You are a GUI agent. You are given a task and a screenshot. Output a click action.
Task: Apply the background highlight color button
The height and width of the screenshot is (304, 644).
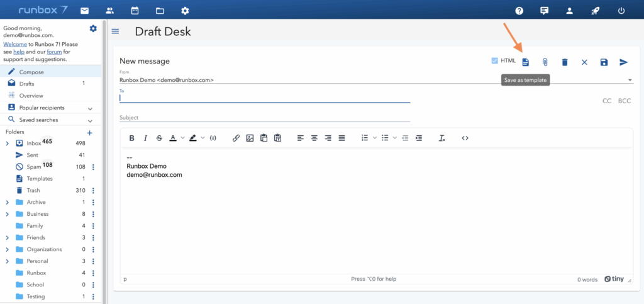tap(192, 138)
